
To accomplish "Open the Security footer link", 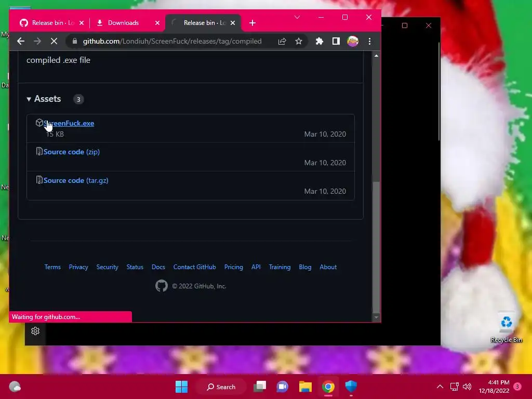I will tap(107, 267).
